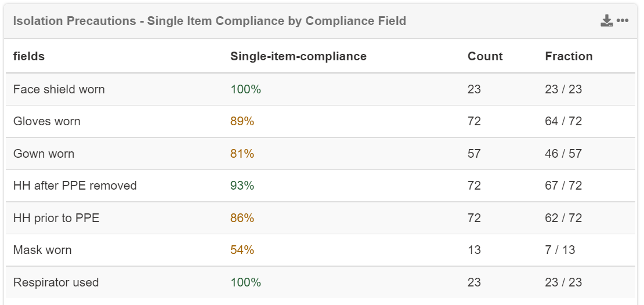Sort by the fields column header
Image resolution: width=644 pixels, height=305 pixels.
pyautogui.click(x=29, y=56)
